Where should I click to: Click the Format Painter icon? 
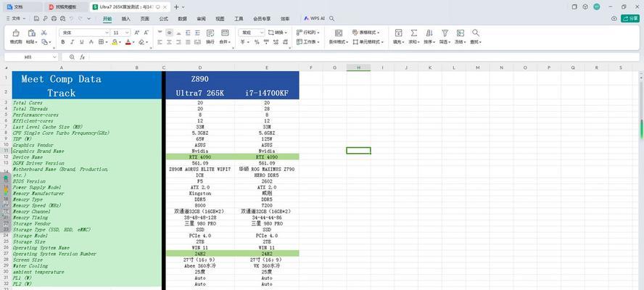pyautogui.click(x=16, y=33)
